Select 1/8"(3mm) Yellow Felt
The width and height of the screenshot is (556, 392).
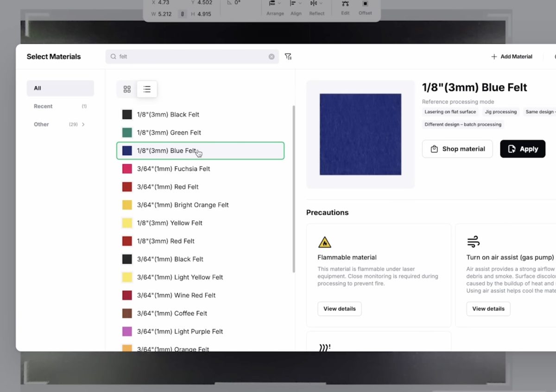pyautogui.click(x=200, y=223)
